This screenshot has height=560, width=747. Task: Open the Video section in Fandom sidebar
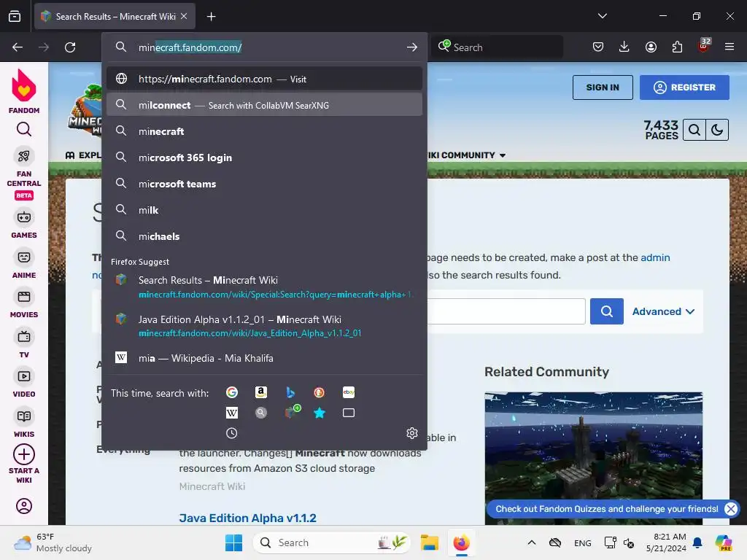24,382
